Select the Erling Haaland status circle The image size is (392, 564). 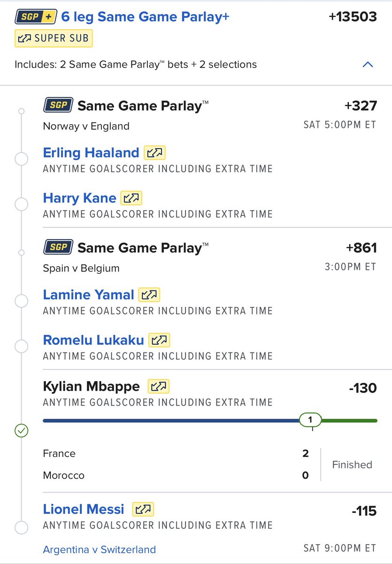[x=21, y=159]
